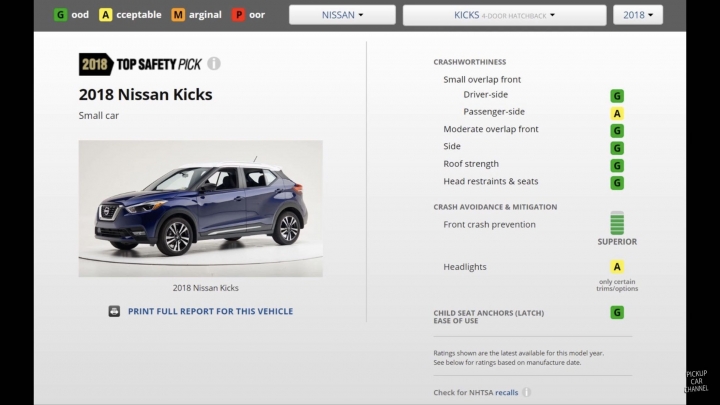Click the Headlights label
The image size is (720, 405).
[x=465, y=267]
